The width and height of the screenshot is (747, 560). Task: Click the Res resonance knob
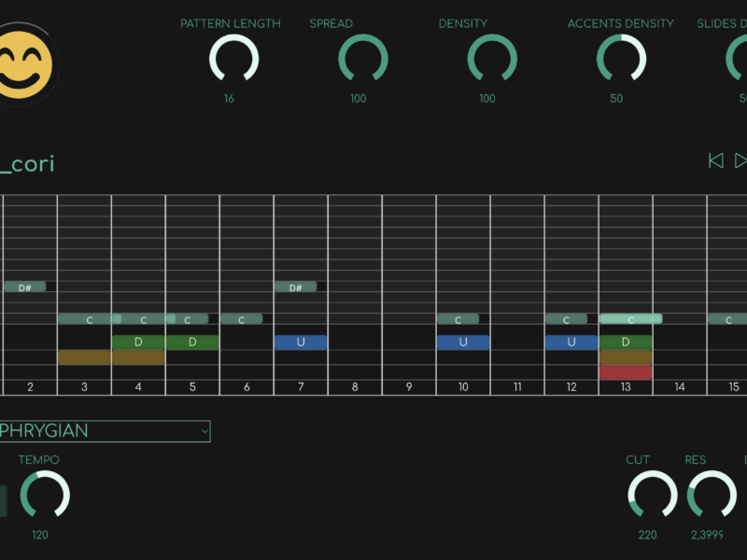click(712, 495)
